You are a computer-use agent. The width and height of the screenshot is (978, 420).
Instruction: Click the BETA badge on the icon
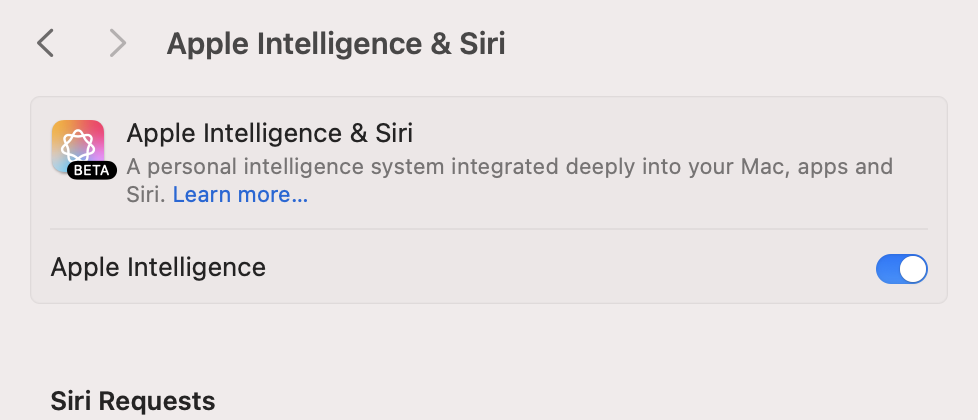[92, 170]
